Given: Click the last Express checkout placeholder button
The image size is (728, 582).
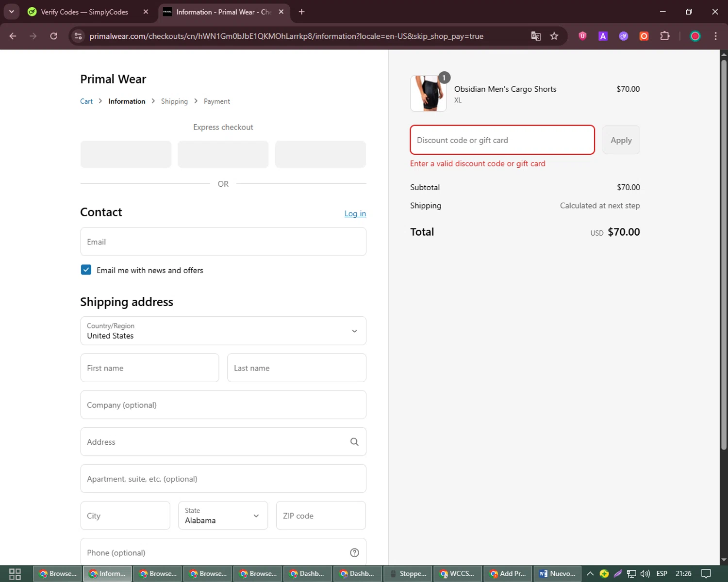Looking at the screenshot, I should [320, 154].
